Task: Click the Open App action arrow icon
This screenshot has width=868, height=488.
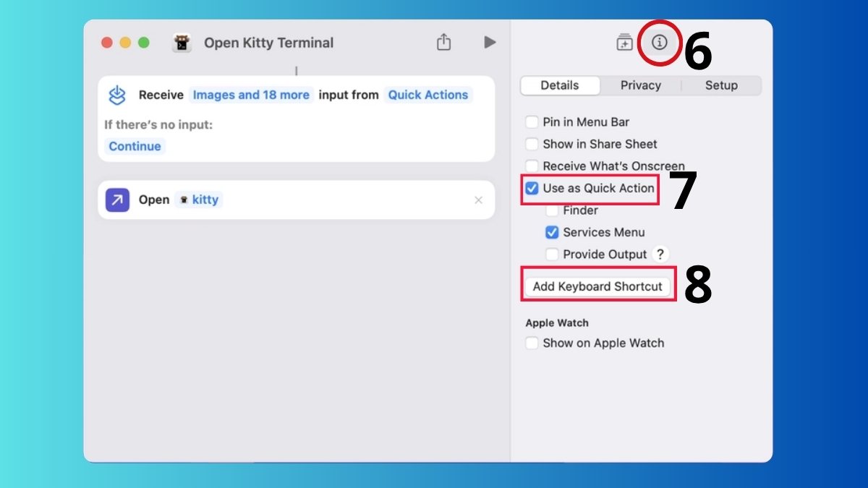Action: tap(117, 200)
